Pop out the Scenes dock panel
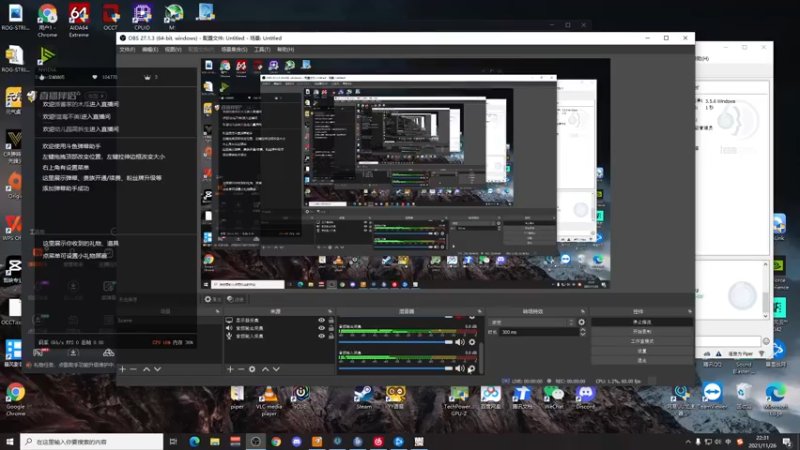 tap(218, 311)
